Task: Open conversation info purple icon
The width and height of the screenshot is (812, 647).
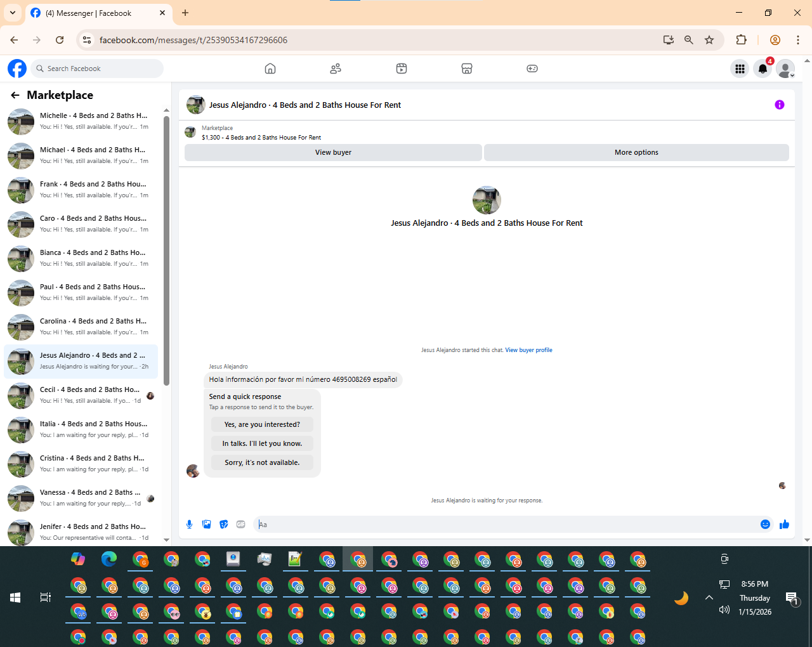Action: click(780, 105)
